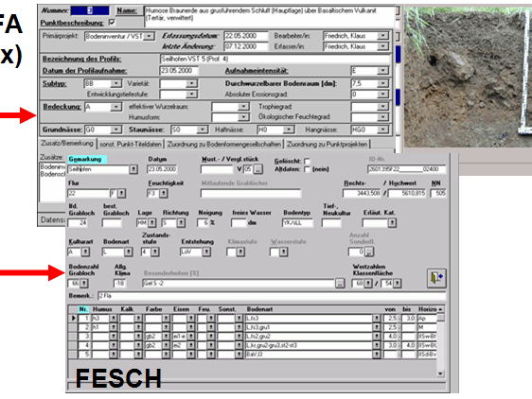
Task: Click the Bemerk. text field
Action: (x=272, y=296)
